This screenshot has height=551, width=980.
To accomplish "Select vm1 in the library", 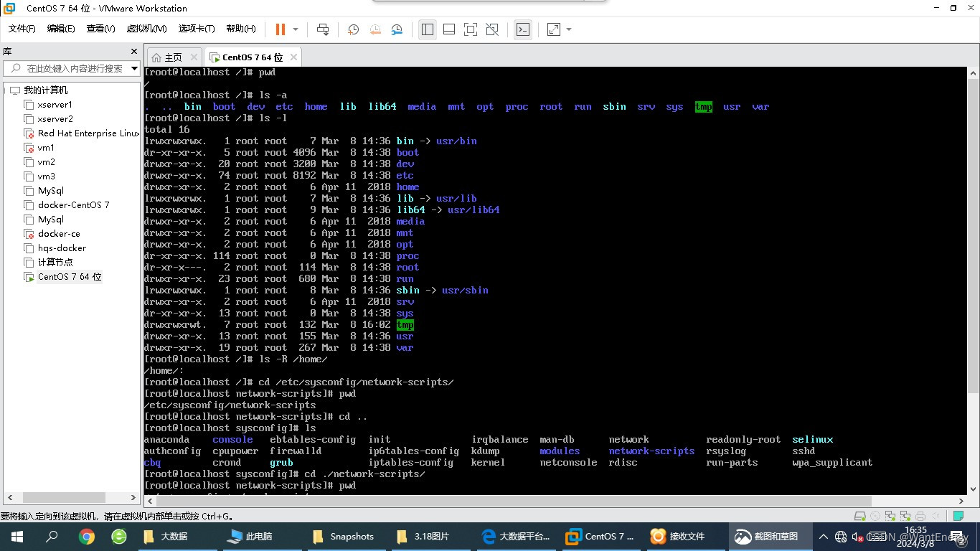I will (x=39, y=148).
